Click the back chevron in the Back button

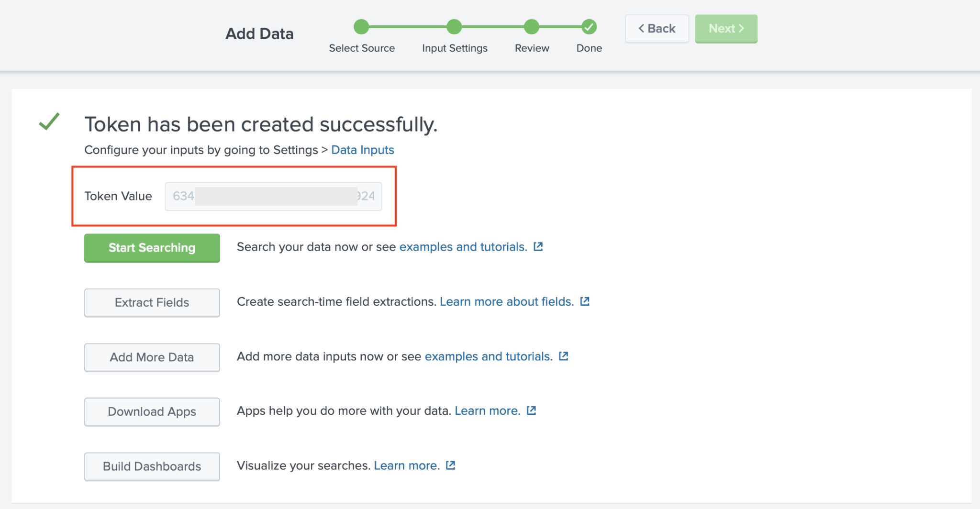642,29
